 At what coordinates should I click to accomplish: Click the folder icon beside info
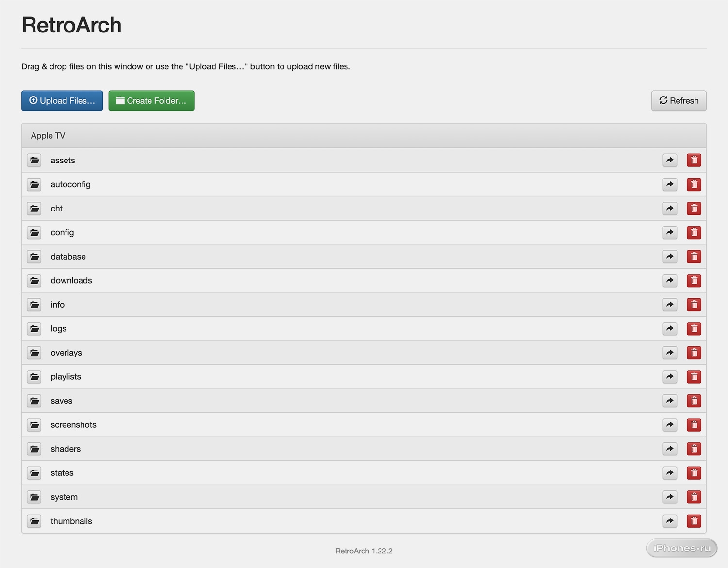tap(34, 305)
